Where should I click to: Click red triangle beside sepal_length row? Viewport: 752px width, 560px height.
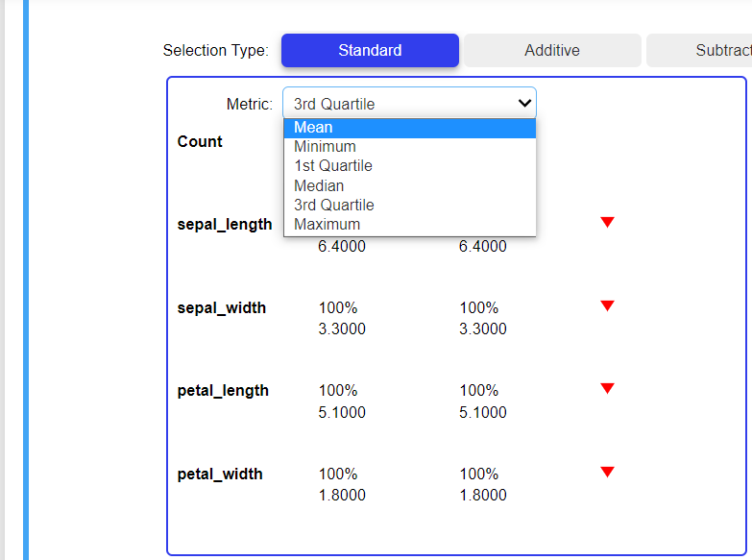[x=607, y=223]
